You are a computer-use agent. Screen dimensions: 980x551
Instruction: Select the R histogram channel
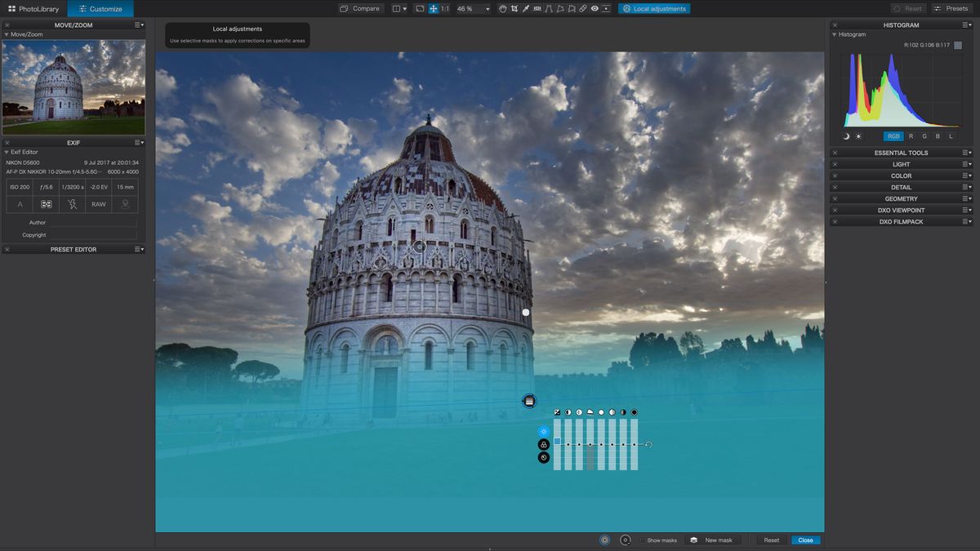point(911,136)
